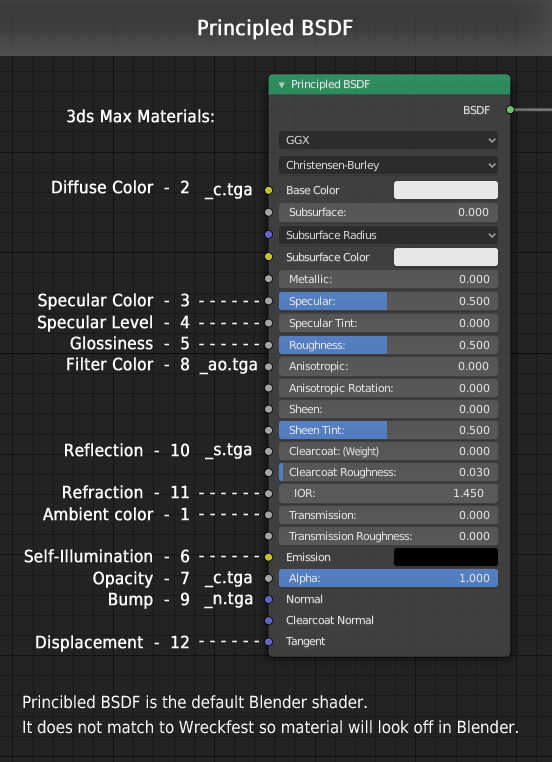The height and width of the screenshot is (762, 552).
Task: Click the Tangent input socket
Action: click(x=269, y=641)
